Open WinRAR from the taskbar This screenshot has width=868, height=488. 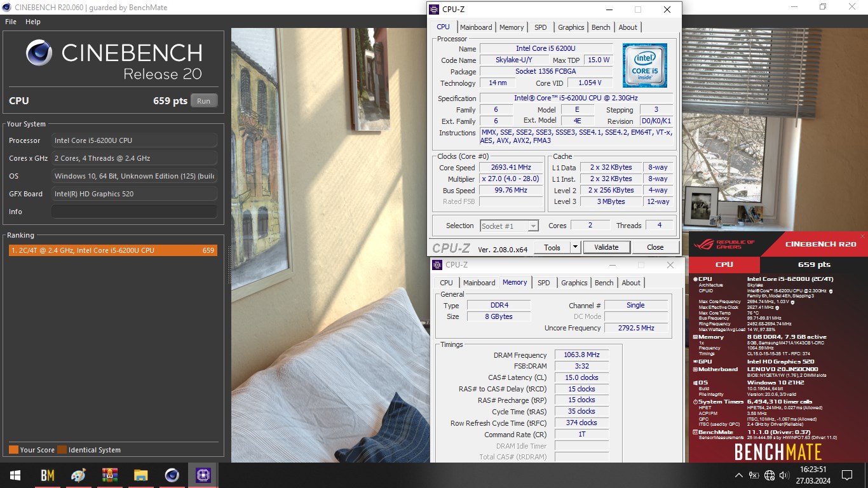[x=110, y=475]
